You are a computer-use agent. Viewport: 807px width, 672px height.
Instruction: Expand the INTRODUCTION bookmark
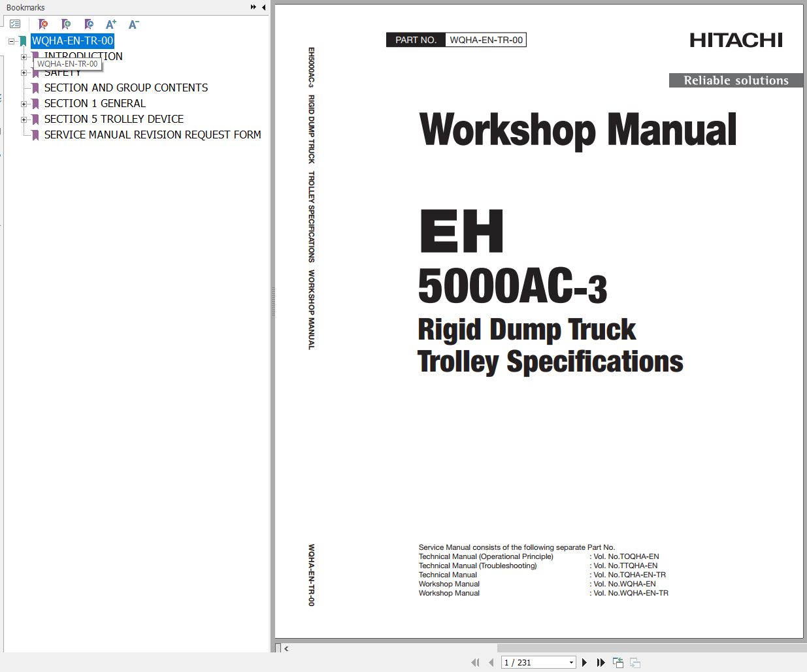point(24,57)
